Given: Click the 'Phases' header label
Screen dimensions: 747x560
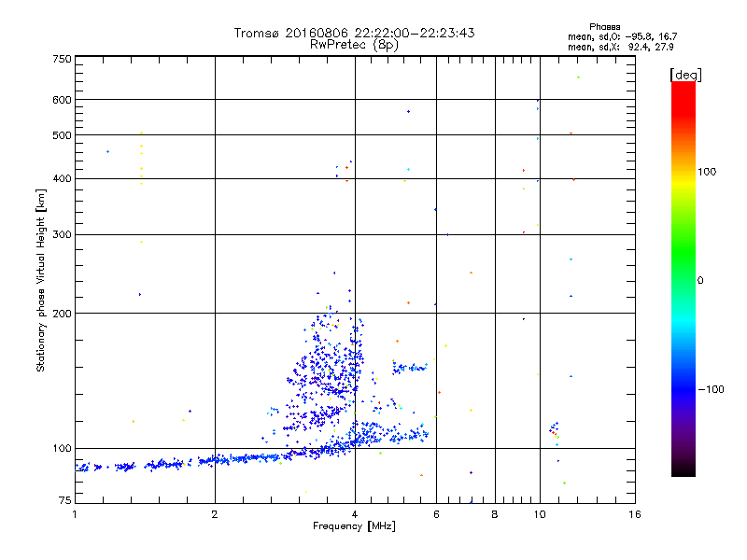Looking at the screenshot, I should pyautogui.click(x=604, y=27).
